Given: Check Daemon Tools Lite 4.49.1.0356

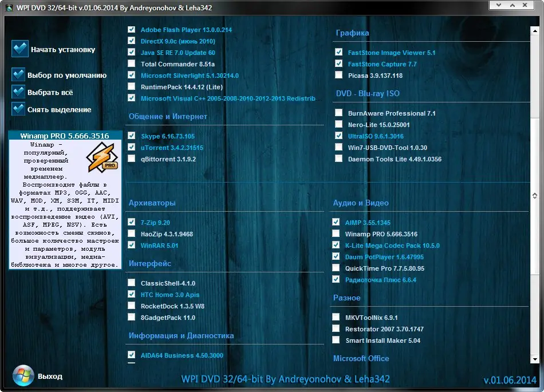Looking at the screenshot, I should [x=339, y=159].
